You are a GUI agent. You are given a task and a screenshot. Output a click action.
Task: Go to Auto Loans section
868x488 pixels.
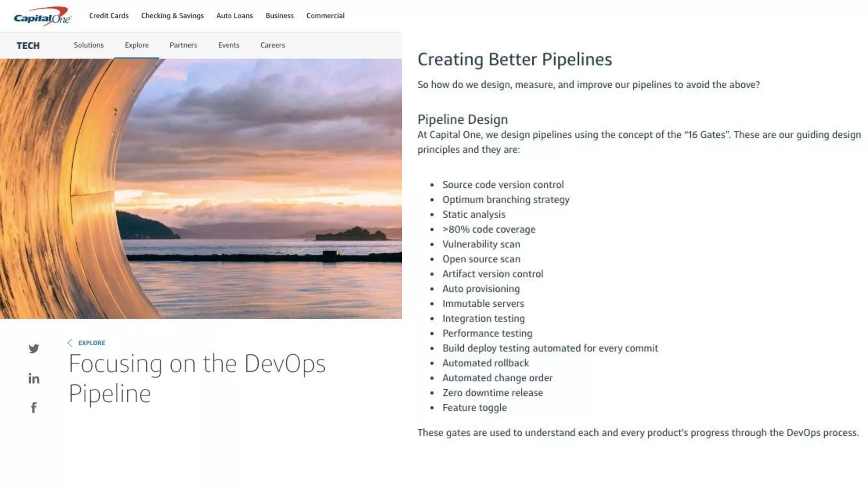tap(234, 16)
